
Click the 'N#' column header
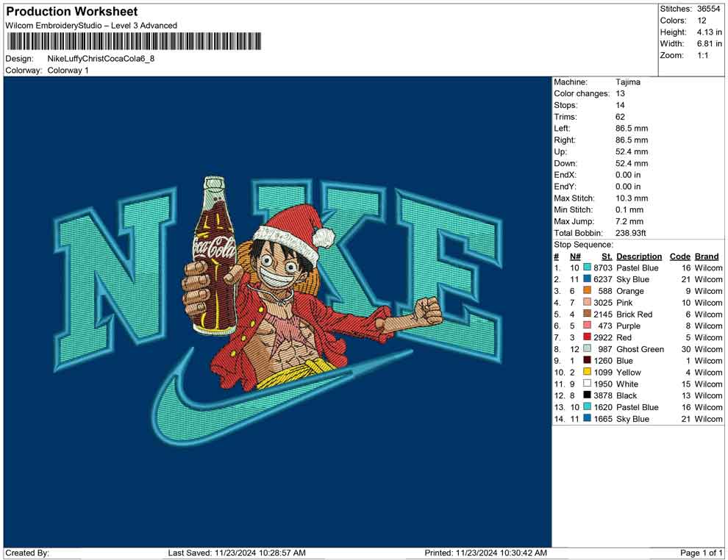[575, 256]
